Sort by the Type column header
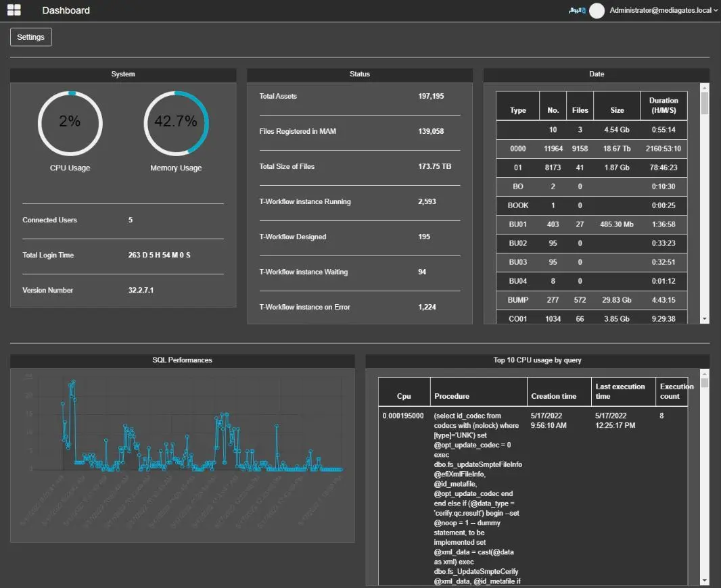 (517, 110)
